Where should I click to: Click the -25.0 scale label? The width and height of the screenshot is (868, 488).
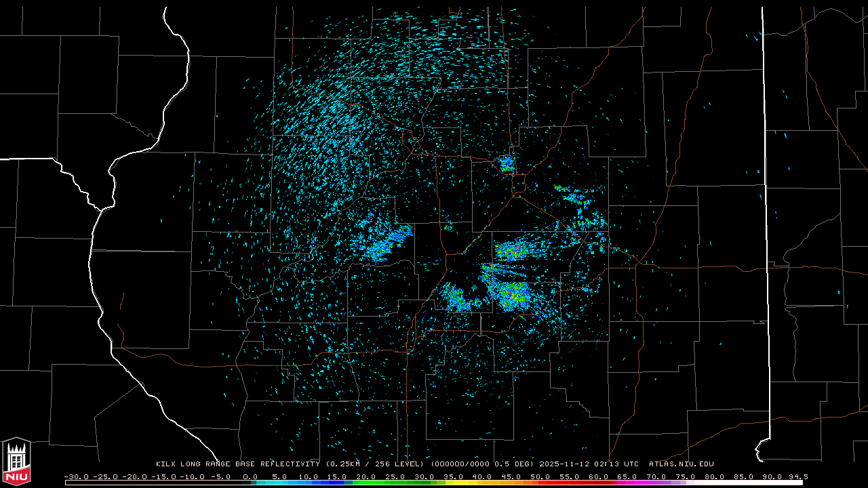coord(105,476)
